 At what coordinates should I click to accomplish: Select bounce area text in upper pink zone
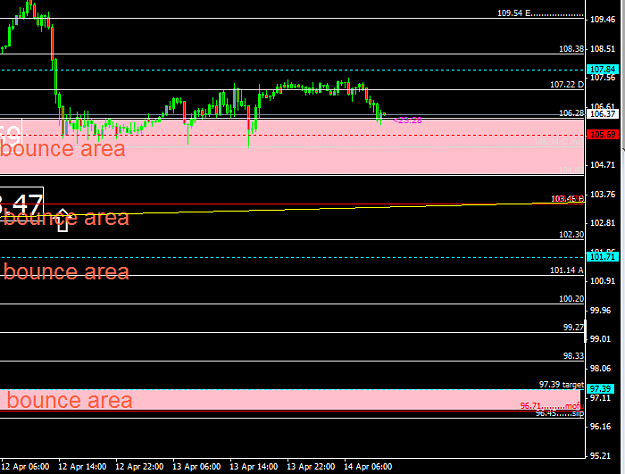click(x=63, y=149)
